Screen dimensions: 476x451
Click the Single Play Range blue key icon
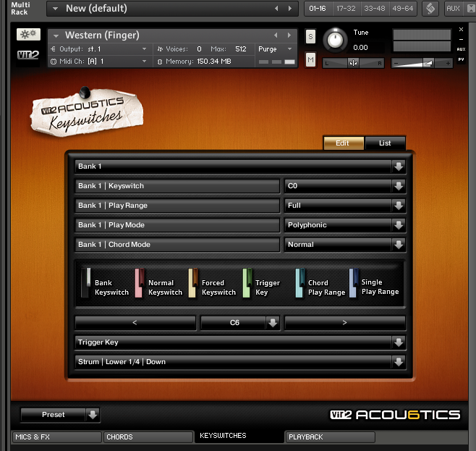pyautogui.click(x=353, y=283)
